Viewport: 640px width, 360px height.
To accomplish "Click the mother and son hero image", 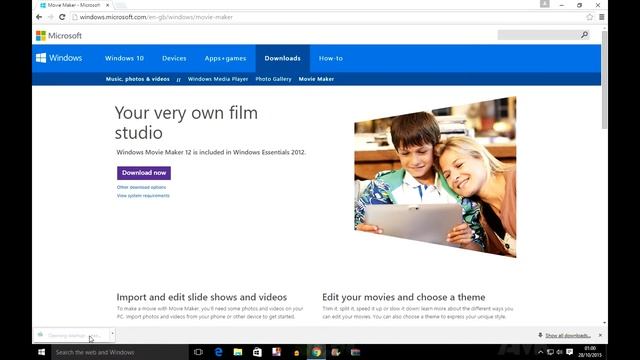I will [x=435, y=177].
